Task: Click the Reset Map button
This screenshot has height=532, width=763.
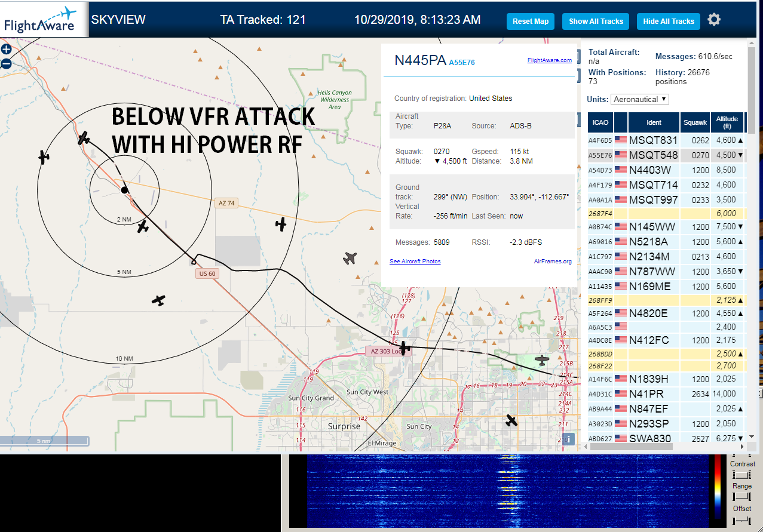Action: 531,21
